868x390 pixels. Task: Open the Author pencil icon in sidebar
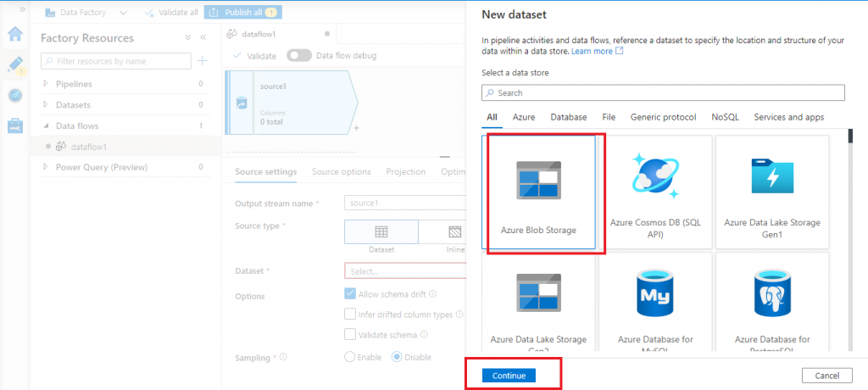[15, 64]
